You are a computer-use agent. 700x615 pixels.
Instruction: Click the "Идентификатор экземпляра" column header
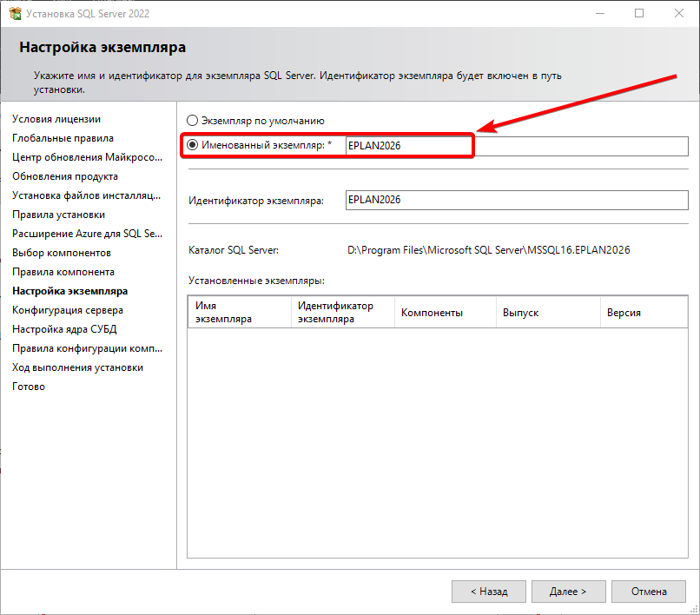pos(343,312)
